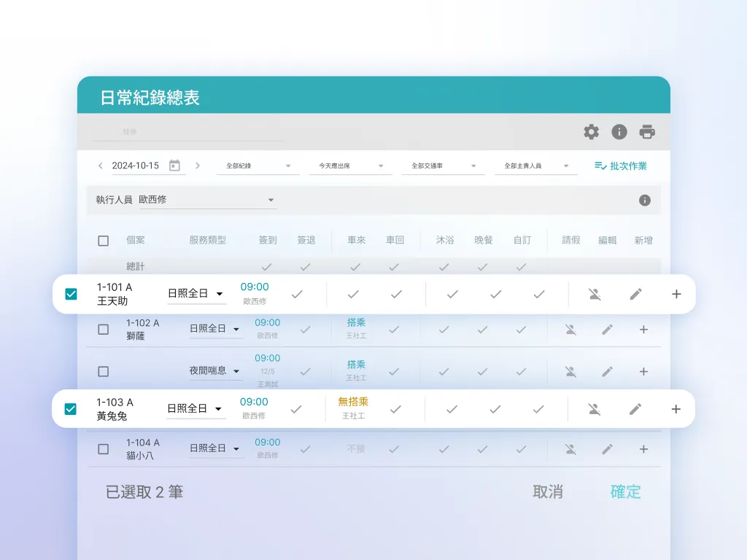The image size is (747, 560).
Task: Click the search input field
Action: coord(187,131)
